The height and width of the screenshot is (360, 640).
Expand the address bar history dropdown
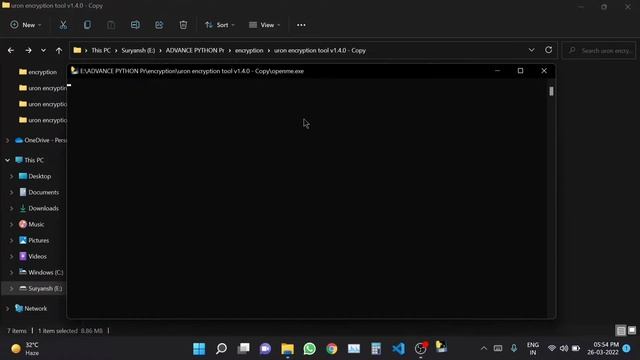coord(531,50)
